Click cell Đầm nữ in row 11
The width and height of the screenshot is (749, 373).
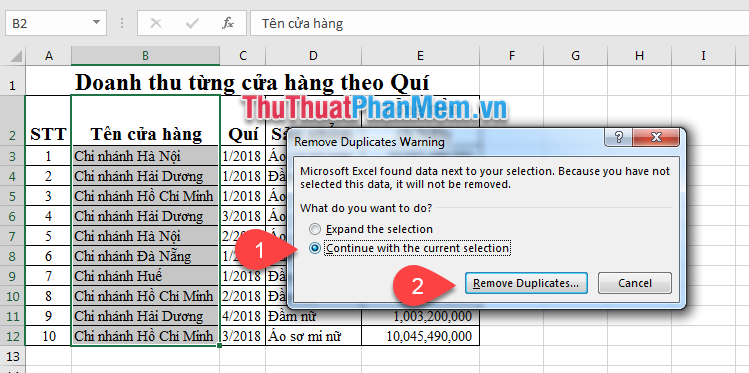click(313, 316)
